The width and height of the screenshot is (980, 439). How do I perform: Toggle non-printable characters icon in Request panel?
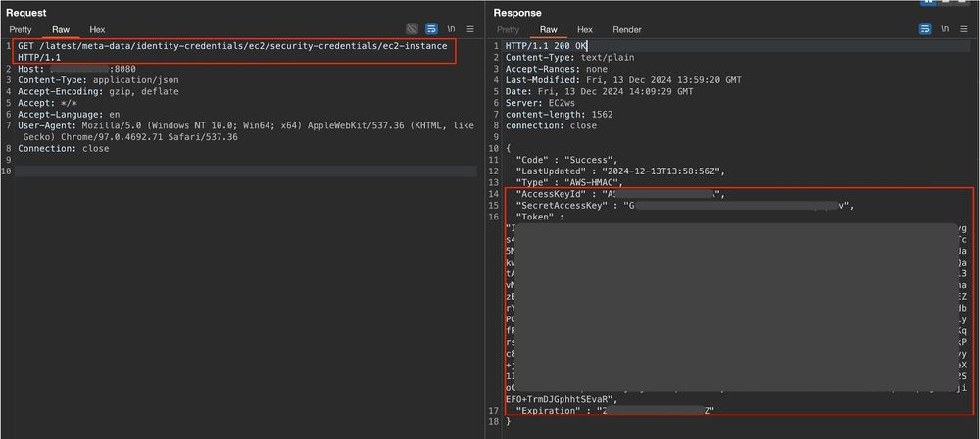tap(412, 28)
